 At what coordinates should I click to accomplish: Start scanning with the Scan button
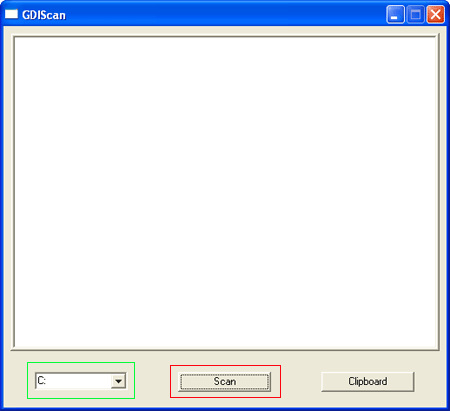[224, 381]
